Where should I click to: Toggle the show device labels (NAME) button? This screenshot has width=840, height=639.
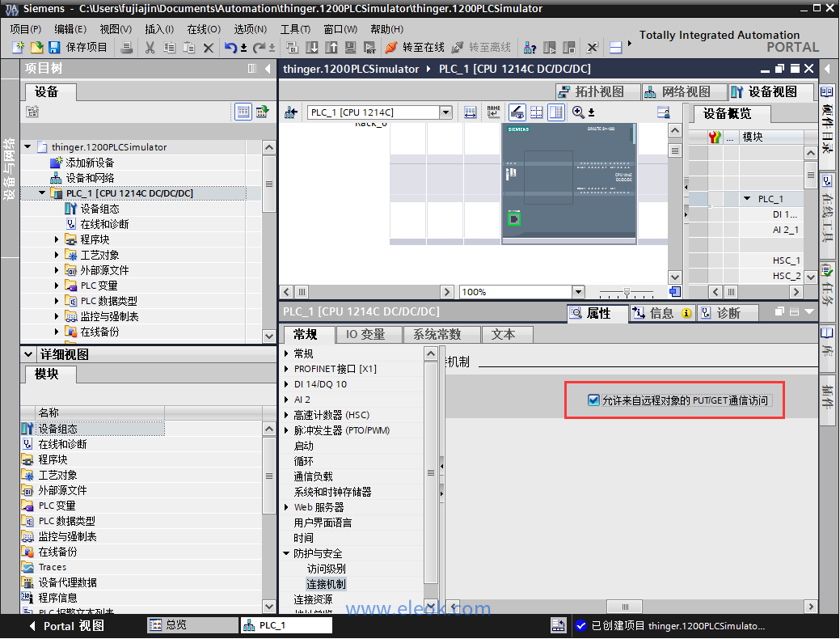pyautogui.click(x=493, y=112)
